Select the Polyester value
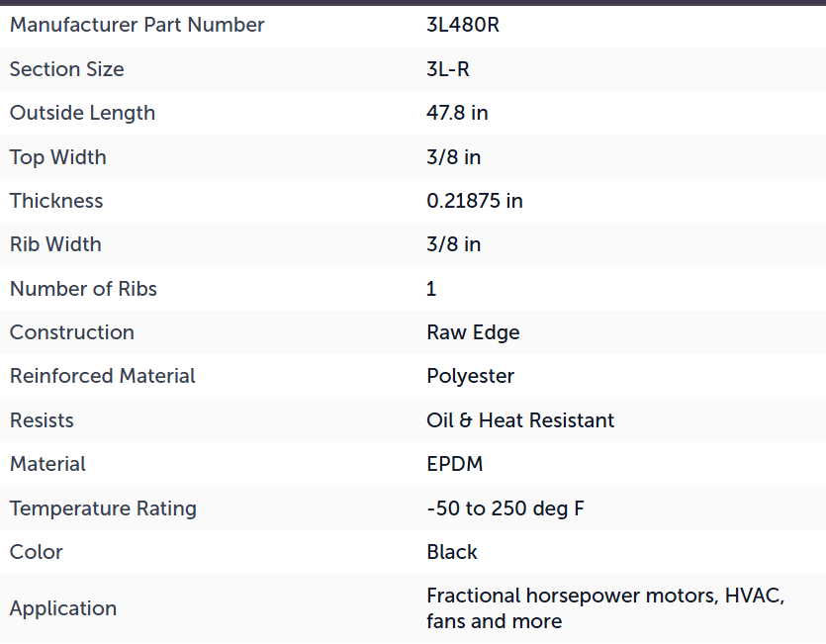 click(x=471, y=376)
